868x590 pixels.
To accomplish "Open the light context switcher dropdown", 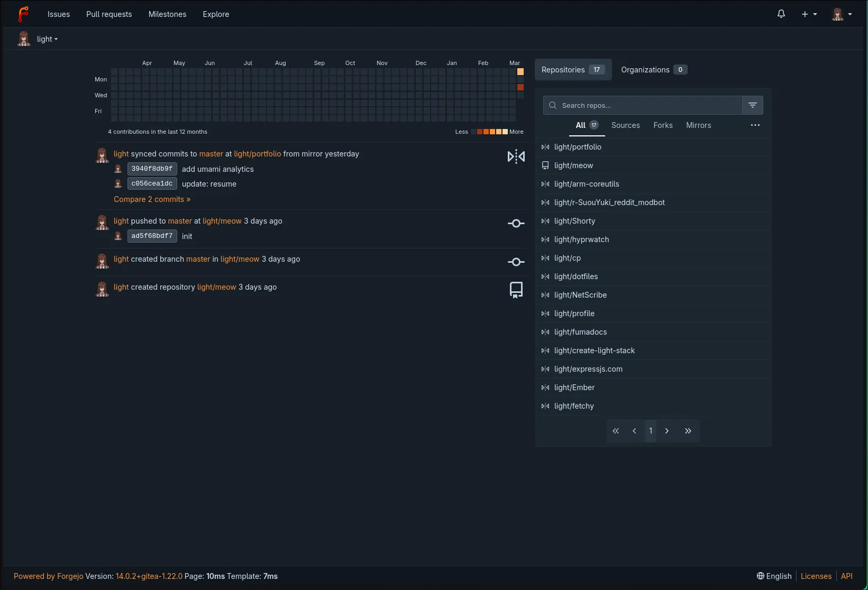I will (x=47, y=39).
